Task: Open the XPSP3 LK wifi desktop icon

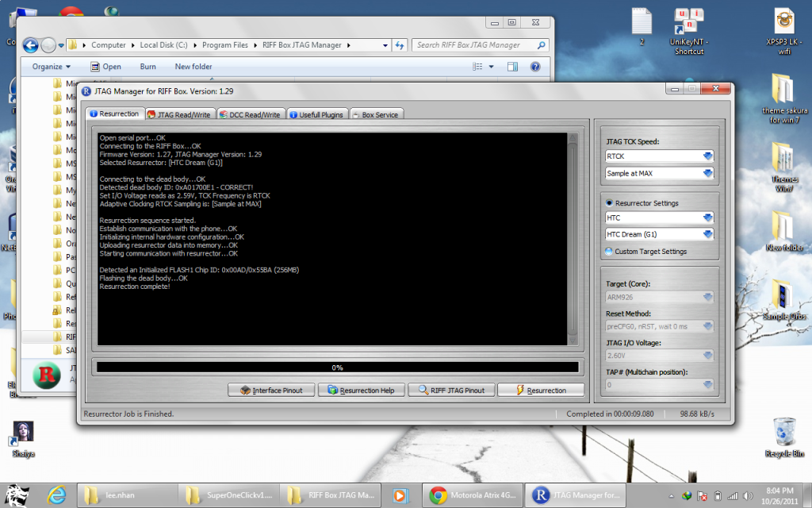Action: tap(784, 31)
